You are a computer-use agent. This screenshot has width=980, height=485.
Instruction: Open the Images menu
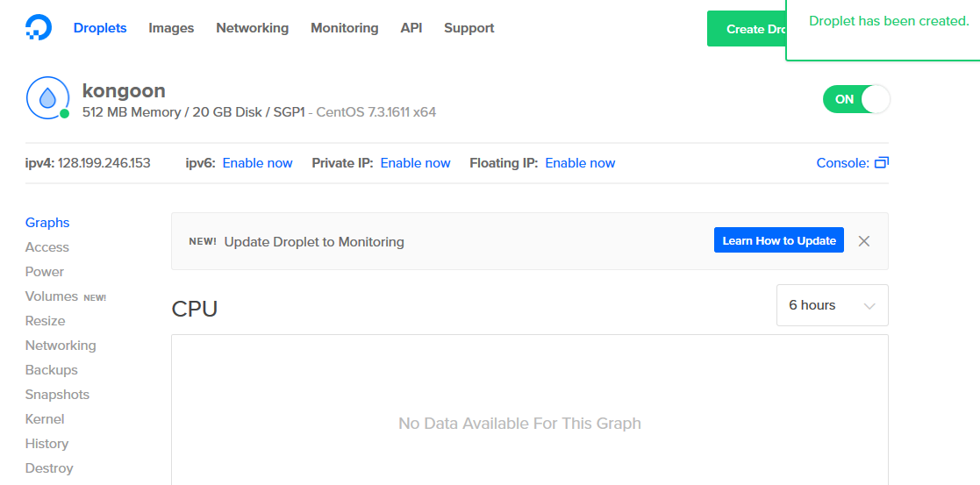pos(171,28)
